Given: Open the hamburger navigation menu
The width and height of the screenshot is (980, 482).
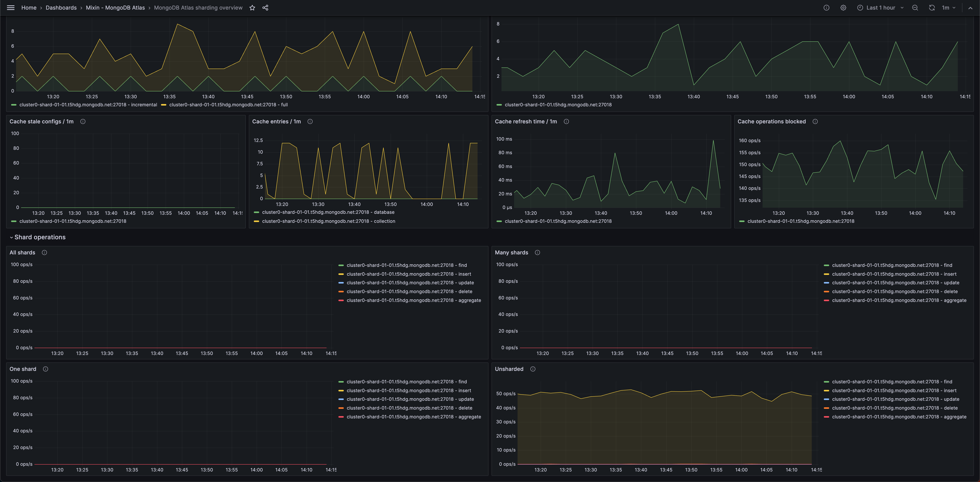Looking at the screenshot, I should click(x=11, y=8).
